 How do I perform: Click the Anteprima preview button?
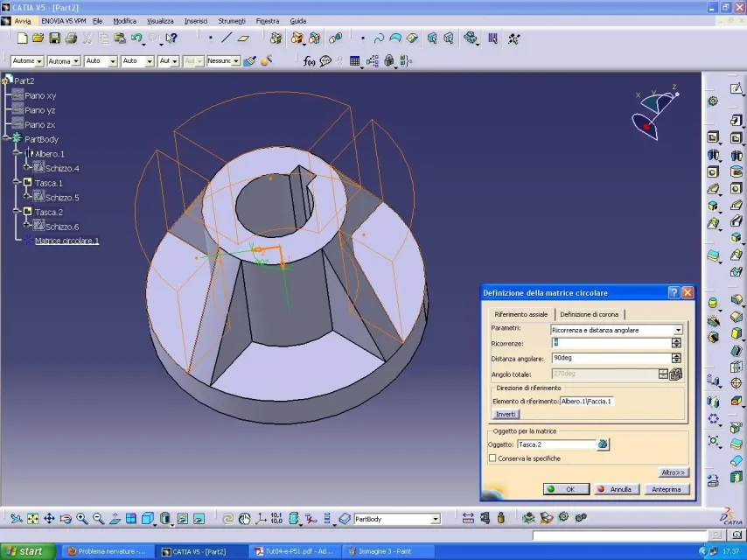pos(667,489)
